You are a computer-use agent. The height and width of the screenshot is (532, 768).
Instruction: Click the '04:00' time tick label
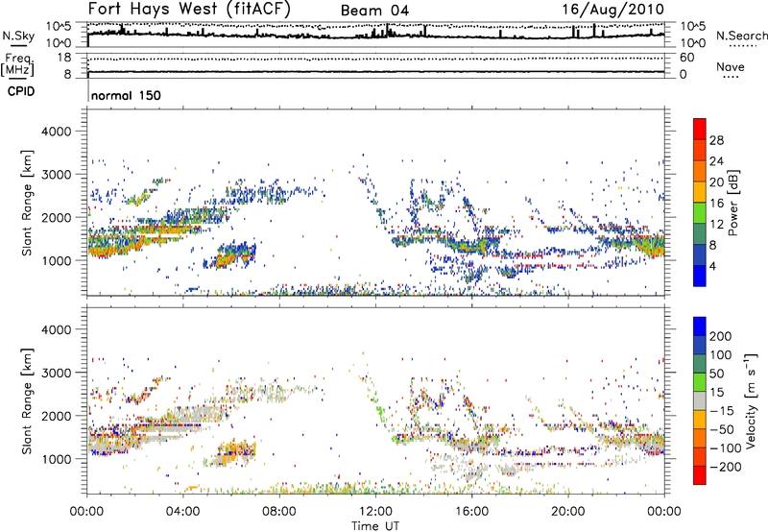tap(183, 512)
